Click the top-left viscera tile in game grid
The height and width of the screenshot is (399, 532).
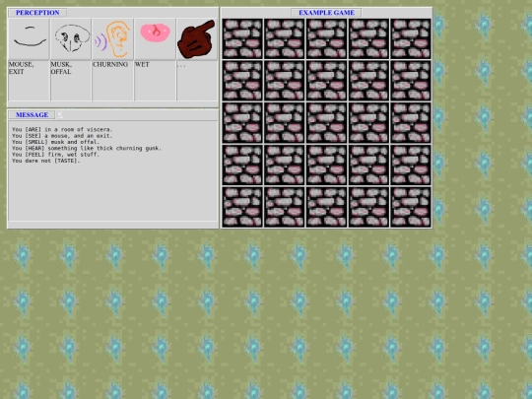[x=242, y=38]
